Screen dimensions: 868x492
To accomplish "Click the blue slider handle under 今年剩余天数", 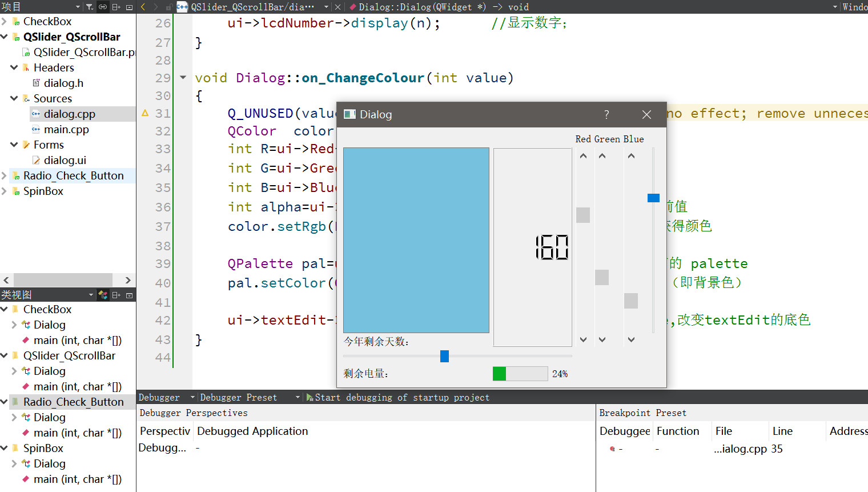I will [444, 355].
